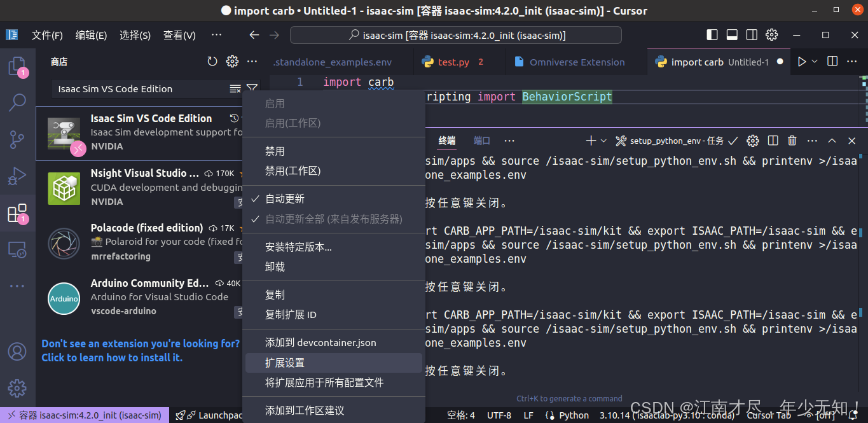Choose 添加到 devcontainer.json menu item
Image resolution: width=868 pixels, height=423 pixels.
click(x=334, y=343)
